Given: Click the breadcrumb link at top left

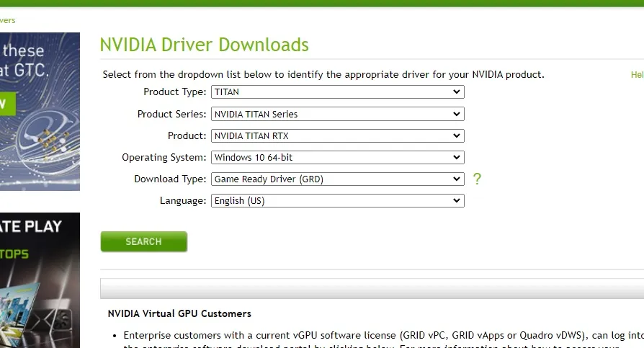Looking at the screenshot, I should tap(8, 20).
